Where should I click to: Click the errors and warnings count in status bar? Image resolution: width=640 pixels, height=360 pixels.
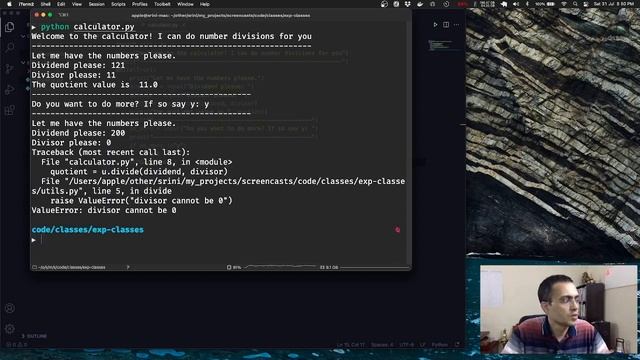coord(16,344)
